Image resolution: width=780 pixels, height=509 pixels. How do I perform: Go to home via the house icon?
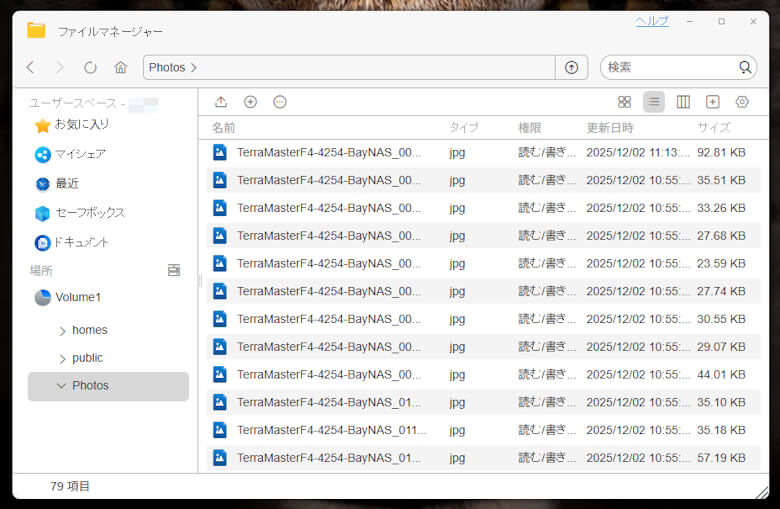point(120,67)
